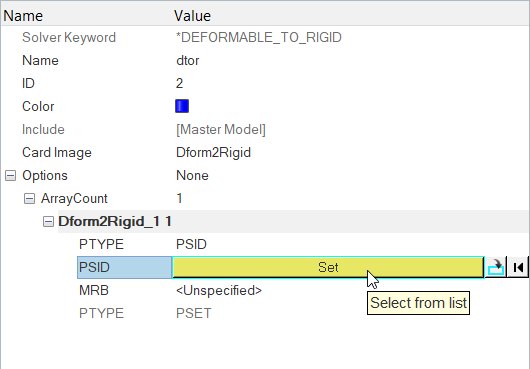Open the Options None dropdown value
530x369 pixels.
point(192,175)
